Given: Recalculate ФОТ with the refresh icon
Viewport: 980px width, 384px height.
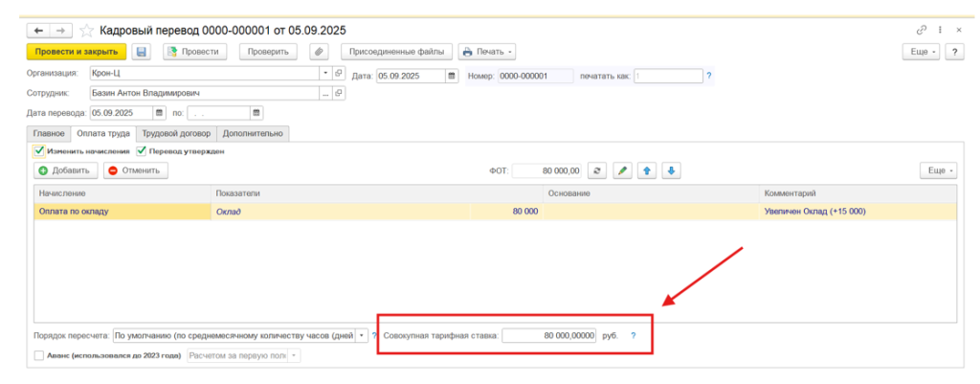Looking at the screenshot, I should [597, 170].
